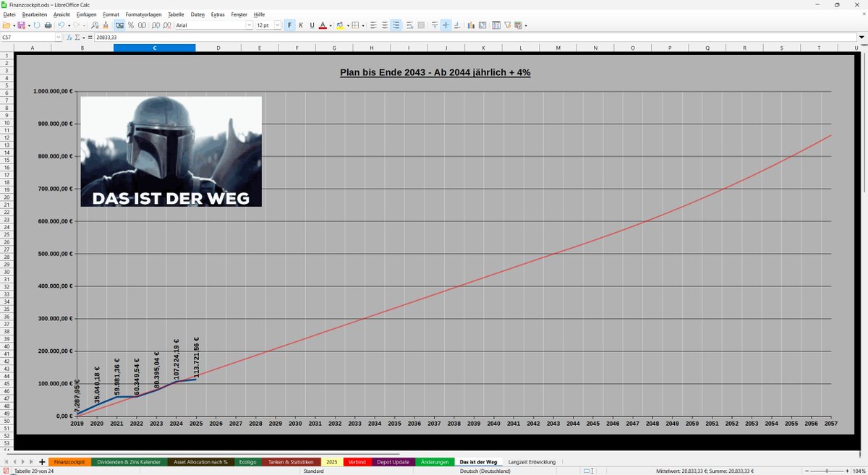Open the Formatvorlagen menu
Screen dimensions: 868x475
tap(143, 14)
